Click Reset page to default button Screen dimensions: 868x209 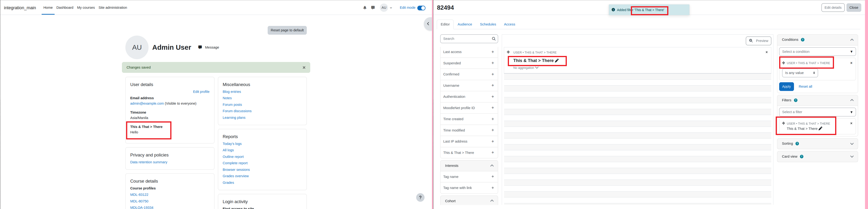tap(287, 30)
